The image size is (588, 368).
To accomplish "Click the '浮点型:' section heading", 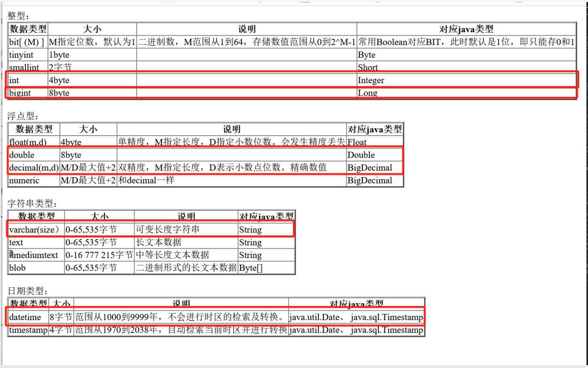I will click(23, 116).
